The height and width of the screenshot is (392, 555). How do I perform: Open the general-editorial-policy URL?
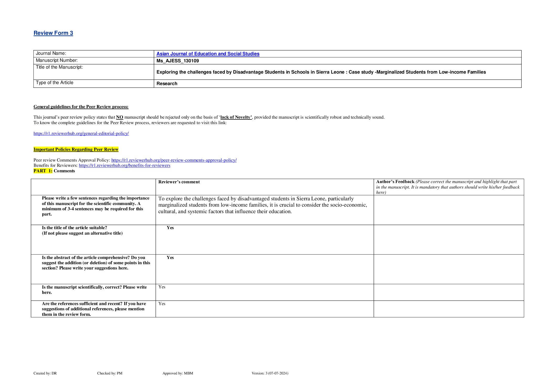click(x=81, y=134)
